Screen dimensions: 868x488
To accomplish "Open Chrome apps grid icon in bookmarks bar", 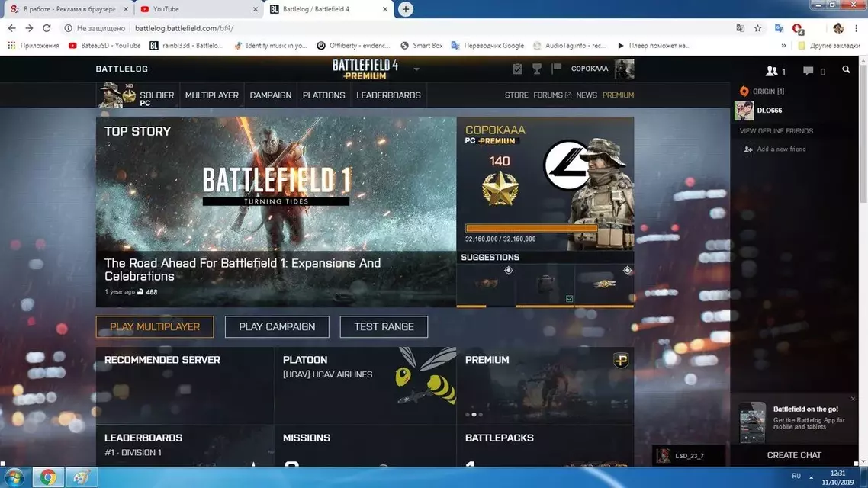I will click(x=11, y=46).
